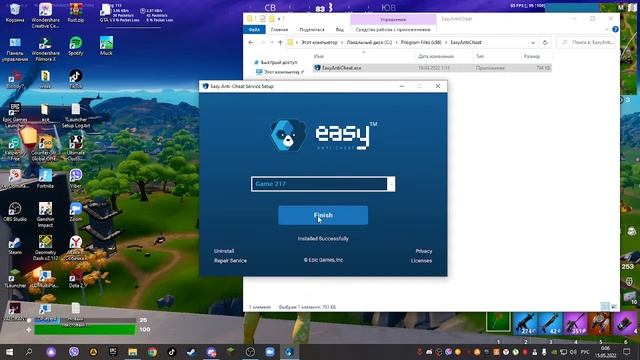Open Epic Games Launcher desktop shortcut

pos(15,115)
